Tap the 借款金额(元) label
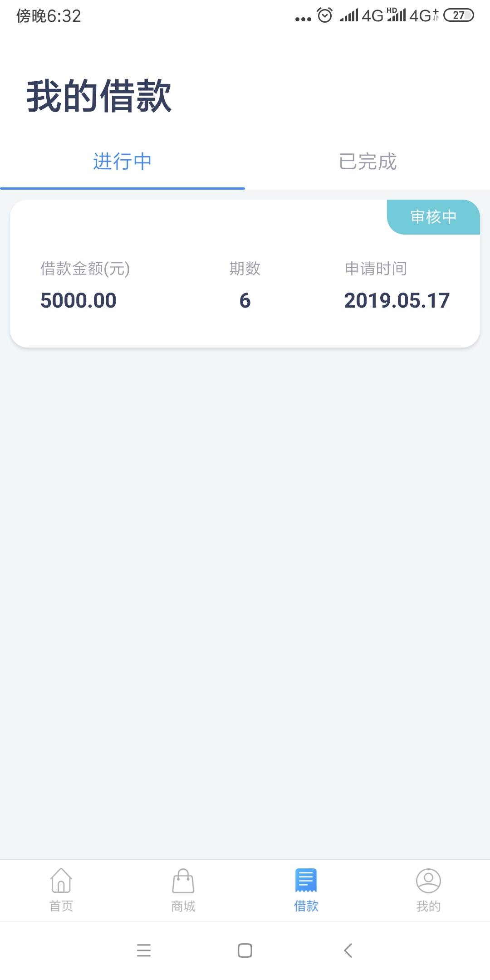 [85, 269]
